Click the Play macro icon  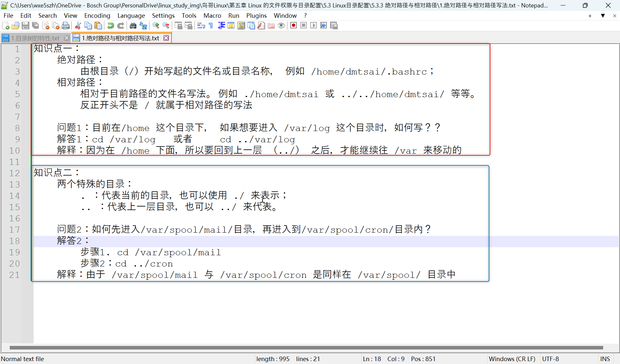(x=313, y=25)
